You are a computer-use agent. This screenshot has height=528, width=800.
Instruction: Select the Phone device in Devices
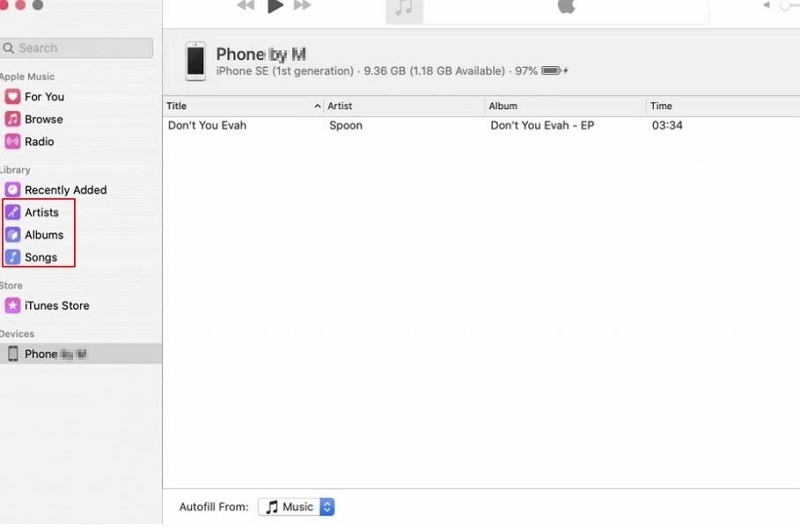tap(81, 354)
